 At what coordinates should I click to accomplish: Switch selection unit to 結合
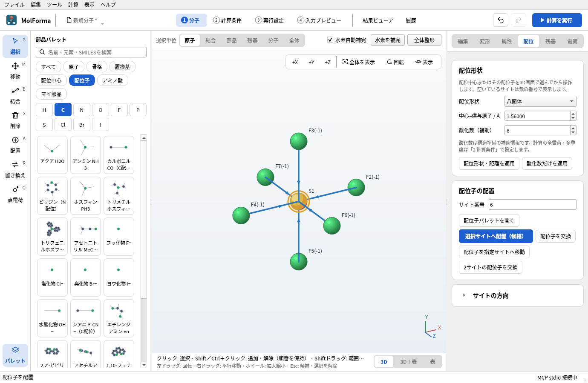(x=210, y=40)
